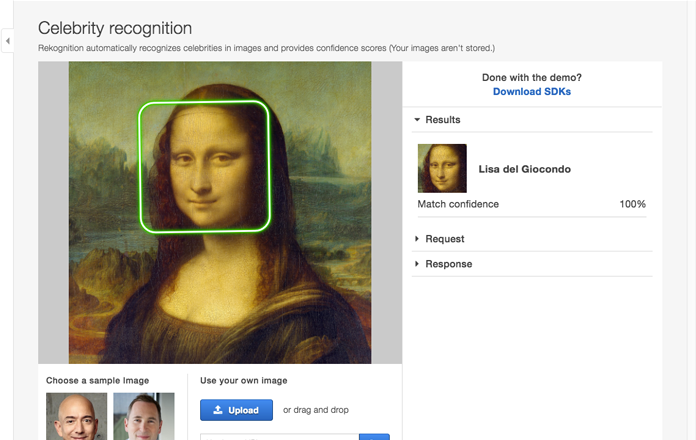
Task: Focus the image URL input field
Action: [280, 437]
